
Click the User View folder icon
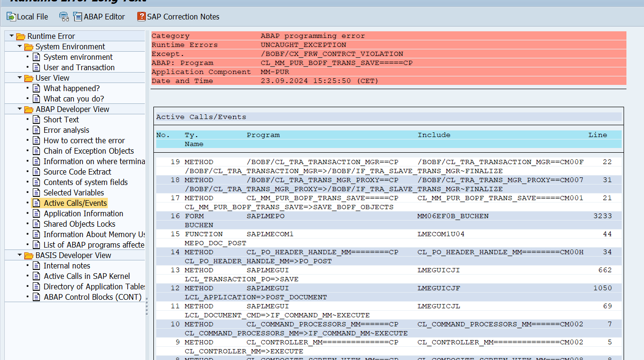28,78
